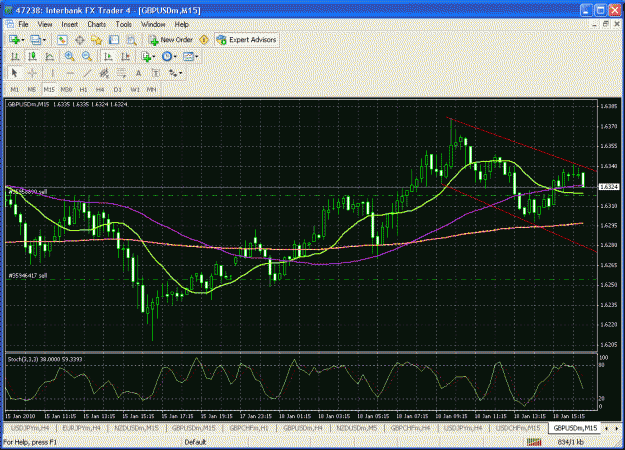The image size is (625, 450).
Task: Switch to the M5 timeframe
Action: coord(31,90)
